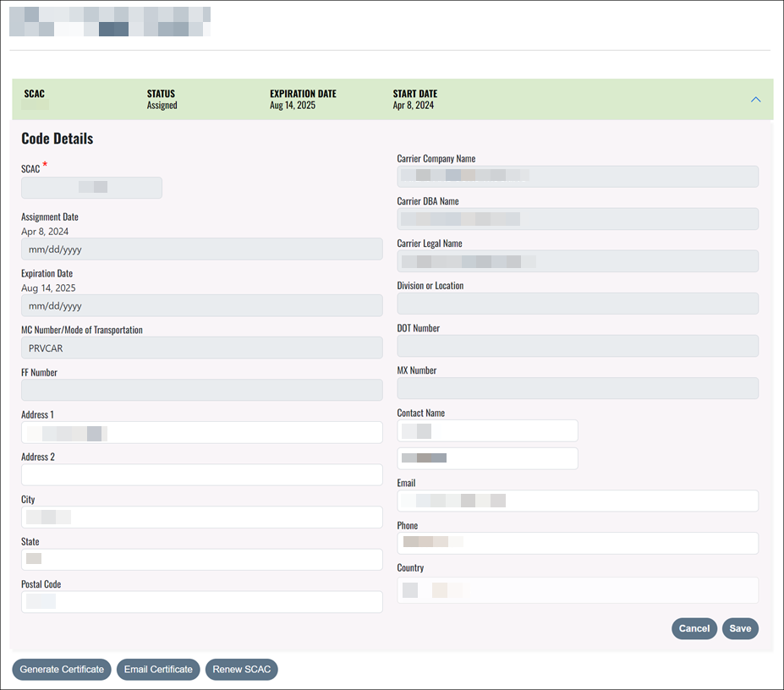
Task: Collapse the SCAC details chevron
Action: [755, 99]
